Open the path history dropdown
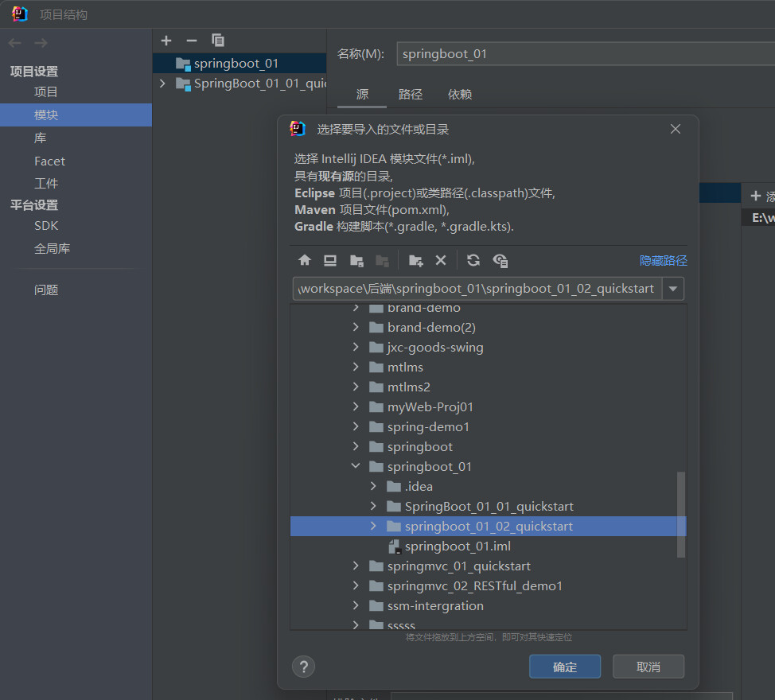 (x=673, y=289)
